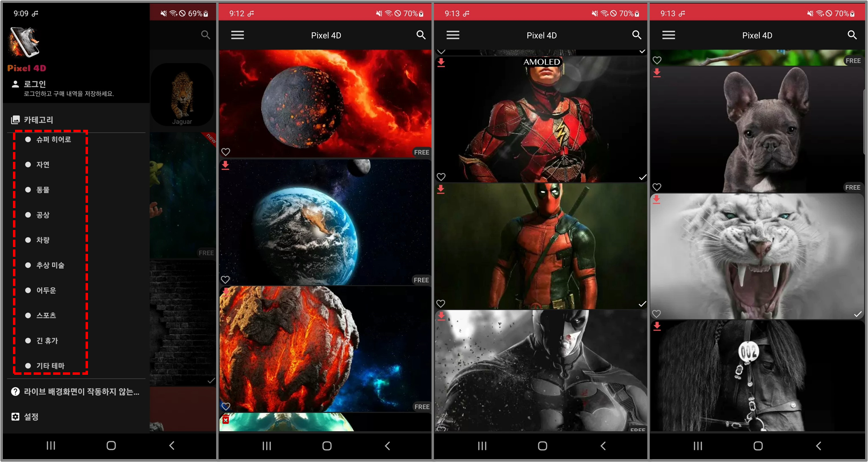This screenshot has height=462, width=868.
Task: Favorite the green branch wallpaper at top
Action: pyautogui.click(x=657, y=60)
